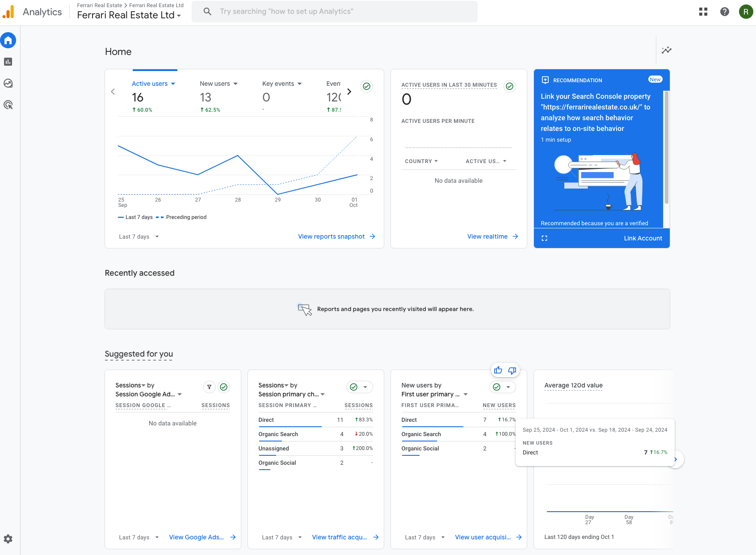
Task: Open Session Google Ad... dimension dropdown
Action: point(148,394)
